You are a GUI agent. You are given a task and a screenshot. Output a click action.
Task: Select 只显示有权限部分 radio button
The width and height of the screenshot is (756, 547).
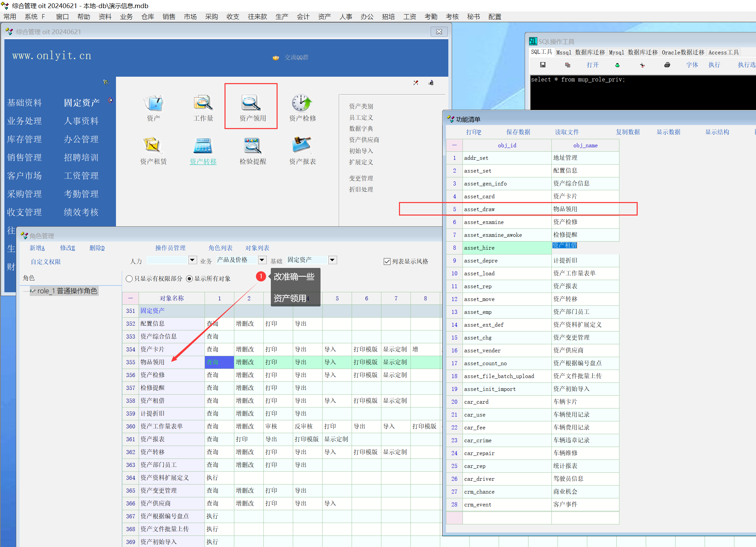[x=129, y=279]
